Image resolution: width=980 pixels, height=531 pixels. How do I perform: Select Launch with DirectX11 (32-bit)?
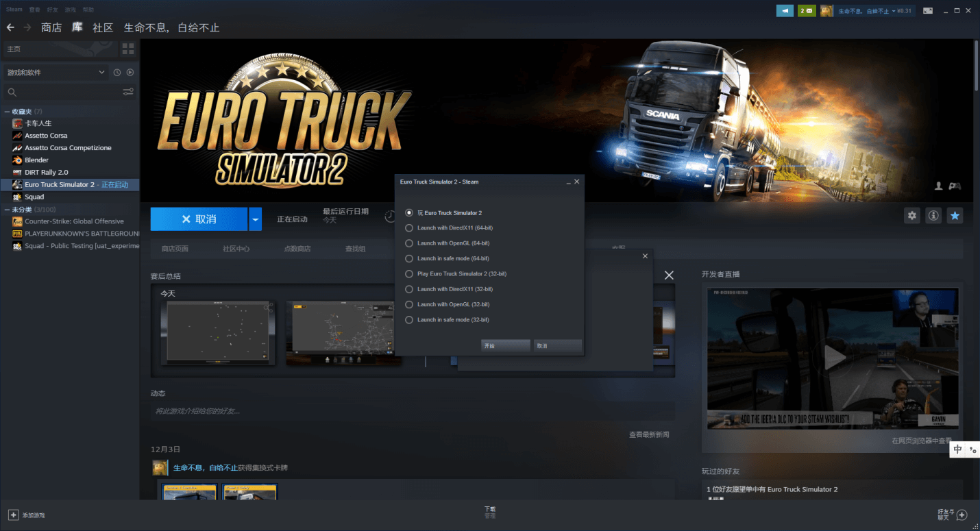tap(409, 289)
